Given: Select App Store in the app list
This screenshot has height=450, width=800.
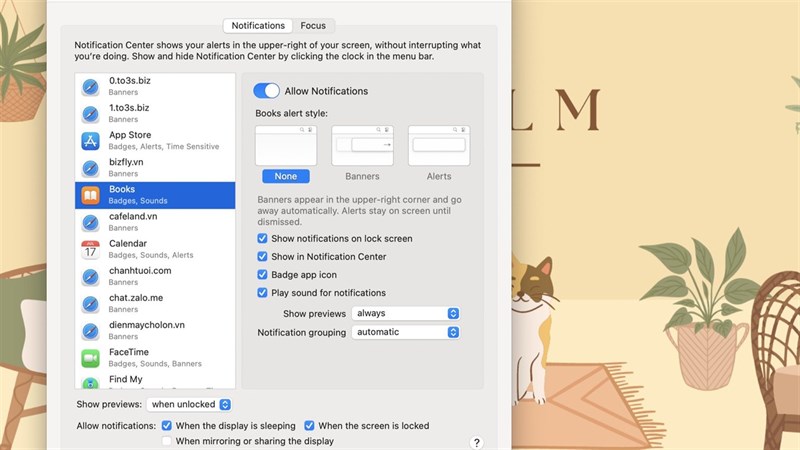Looking at the screenshot, I should click(x=155, y=141).
